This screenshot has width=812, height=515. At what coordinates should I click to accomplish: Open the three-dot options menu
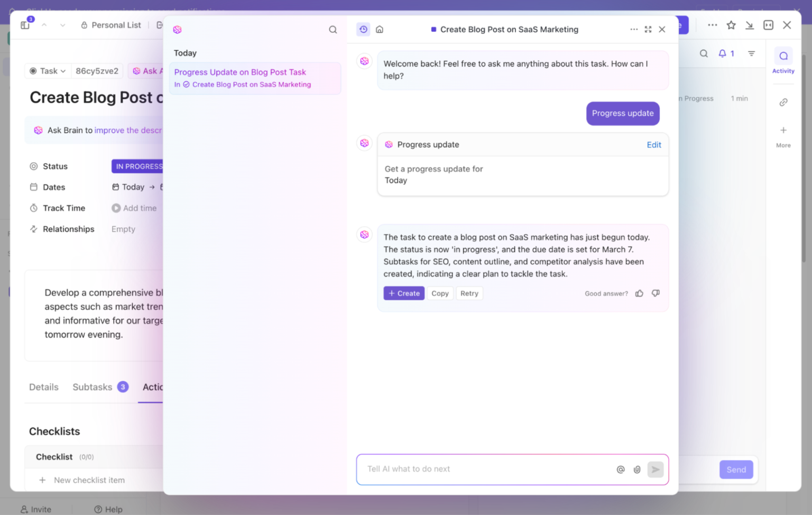point(634,29)
